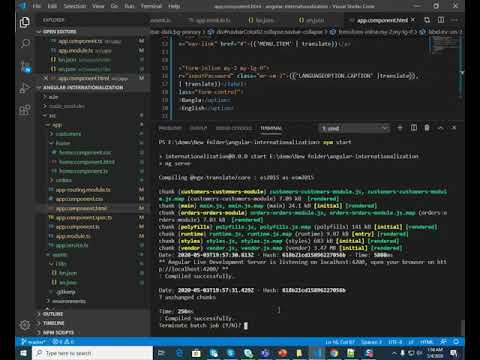Create a new terminal with the plus icon
The height and width of the screenshot is (360, 480).
pos(400,128)
